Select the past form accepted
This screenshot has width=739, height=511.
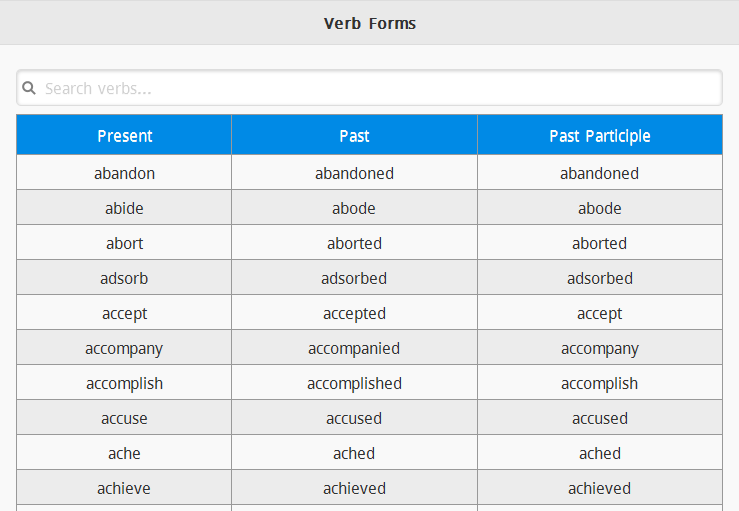354,313
